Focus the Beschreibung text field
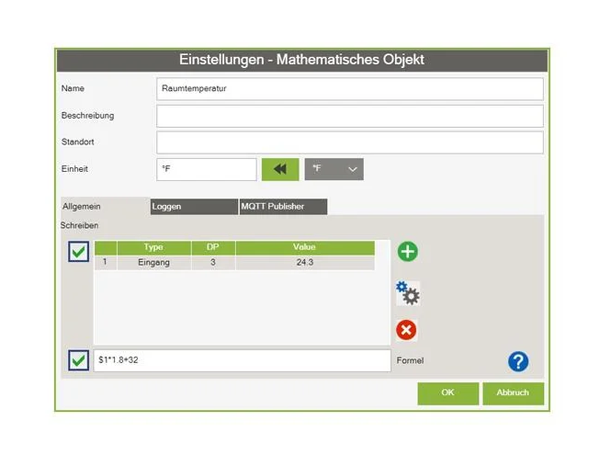This screenshot has height=455, width=600. pos(349,115)
